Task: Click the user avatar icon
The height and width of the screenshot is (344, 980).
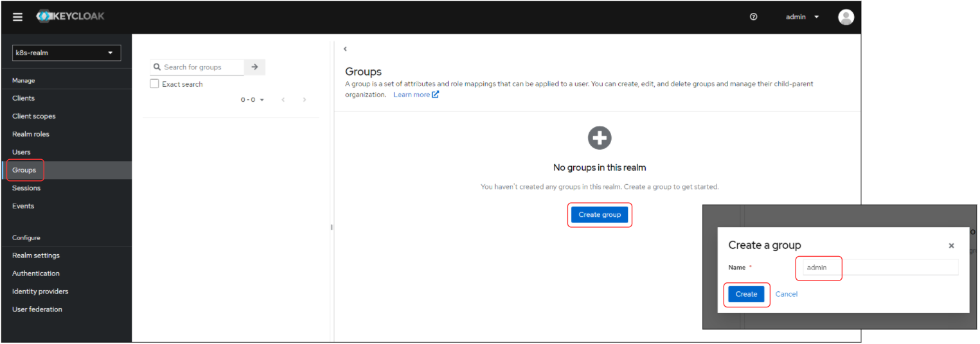Action: (846, 17)
